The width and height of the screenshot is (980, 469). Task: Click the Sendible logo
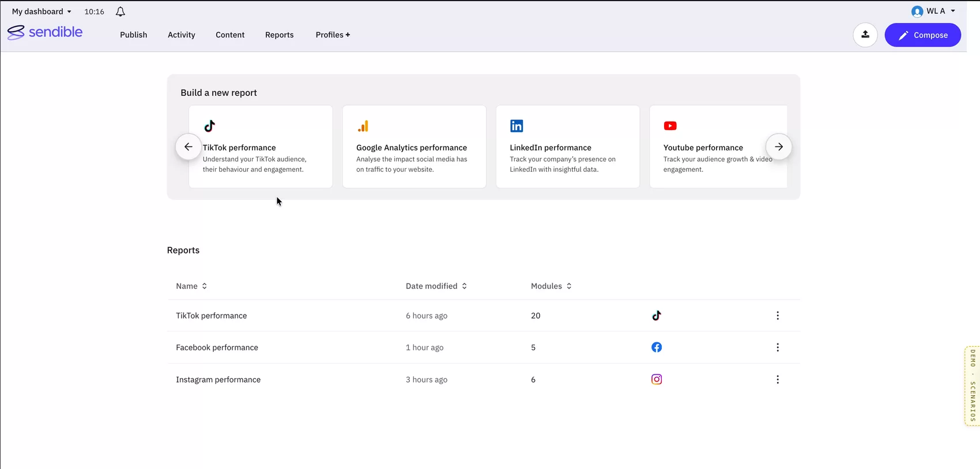[45, 32]
